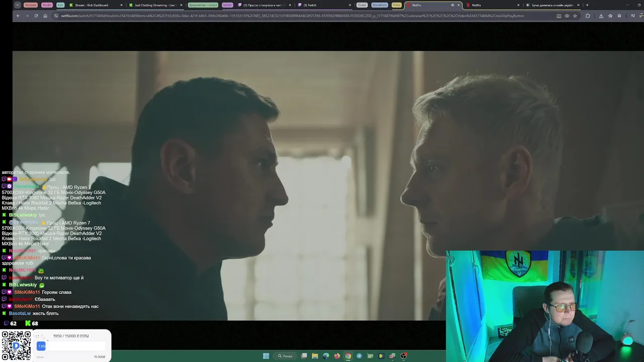
Task: Click the donation QR code
Action: click(16, 345)
